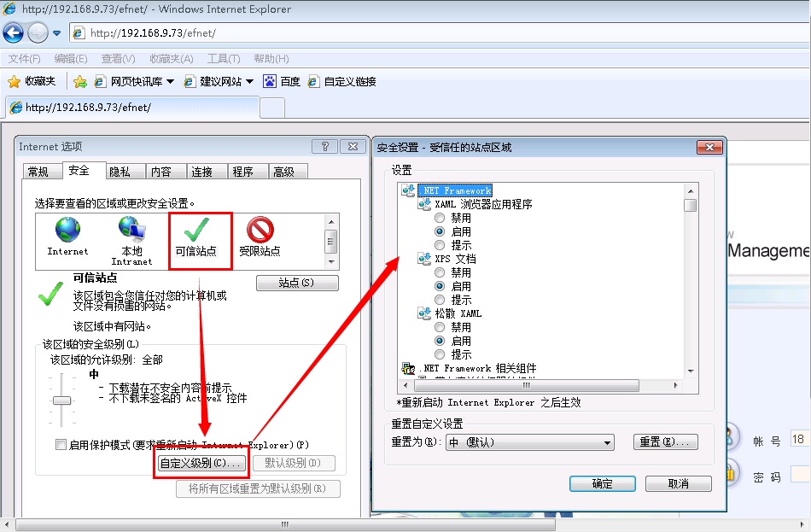The width and height of the screenshot is (811, 532).
Task: Select 提示 under XPS 文档
Action: coord(440,300)
